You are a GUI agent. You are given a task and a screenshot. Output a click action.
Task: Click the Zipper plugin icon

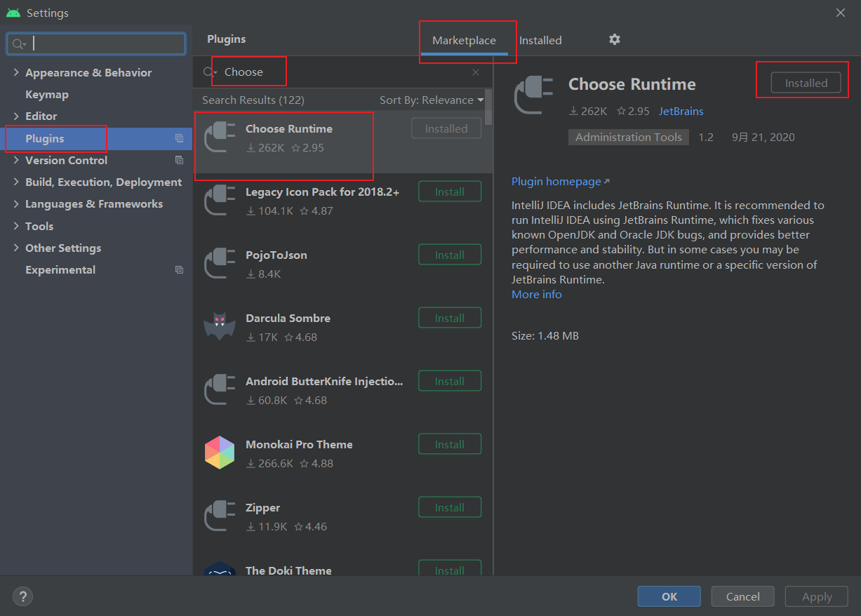220,516
